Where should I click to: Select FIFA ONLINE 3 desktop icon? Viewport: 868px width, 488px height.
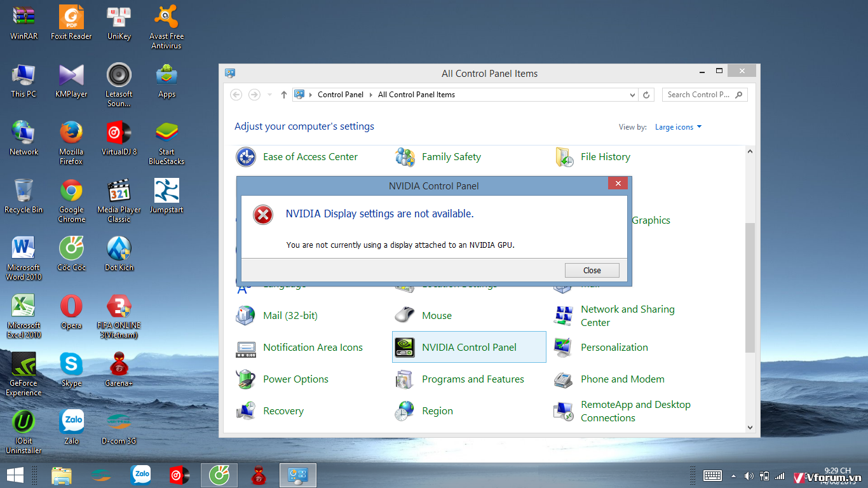119,316
